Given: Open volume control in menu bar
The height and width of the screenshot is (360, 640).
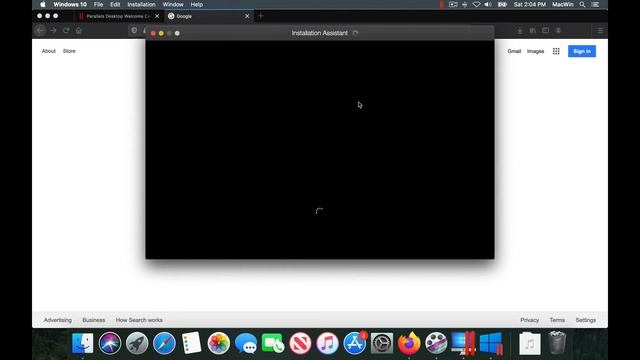Looking at the screenshot, I should [488, 4].
